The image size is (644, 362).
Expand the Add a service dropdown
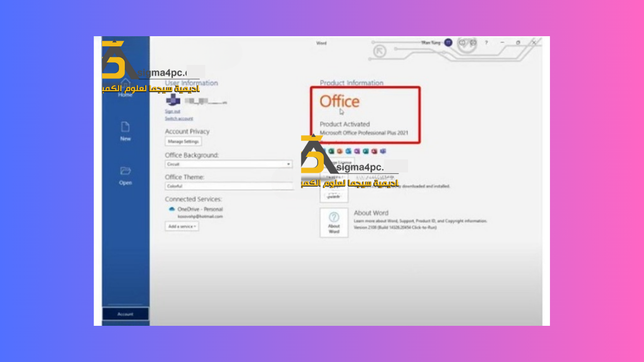tap(182, 227)
